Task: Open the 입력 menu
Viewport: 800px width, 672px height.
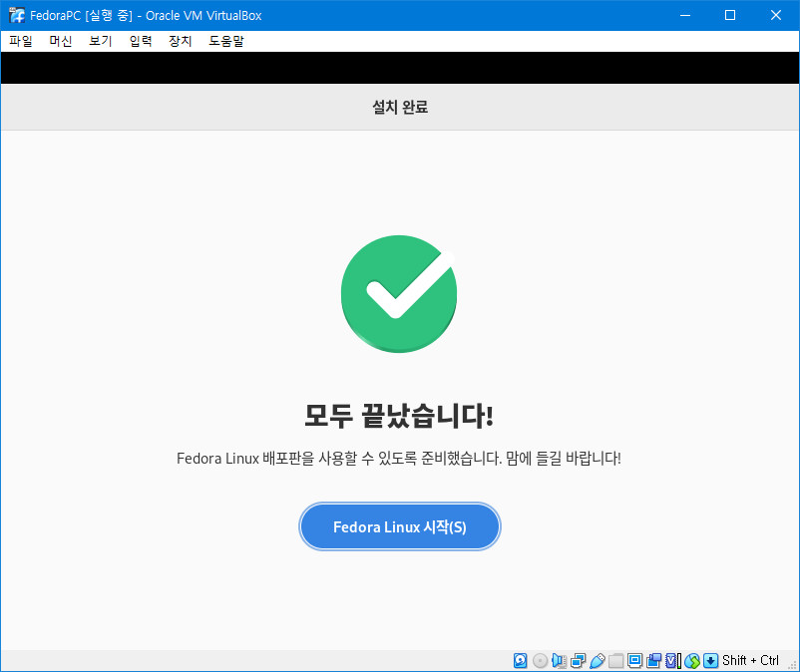Action: (141, 41)
